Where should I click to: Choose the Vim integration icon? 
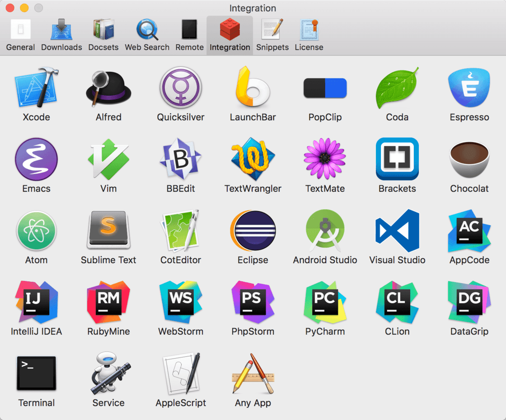tap(108, 159)
